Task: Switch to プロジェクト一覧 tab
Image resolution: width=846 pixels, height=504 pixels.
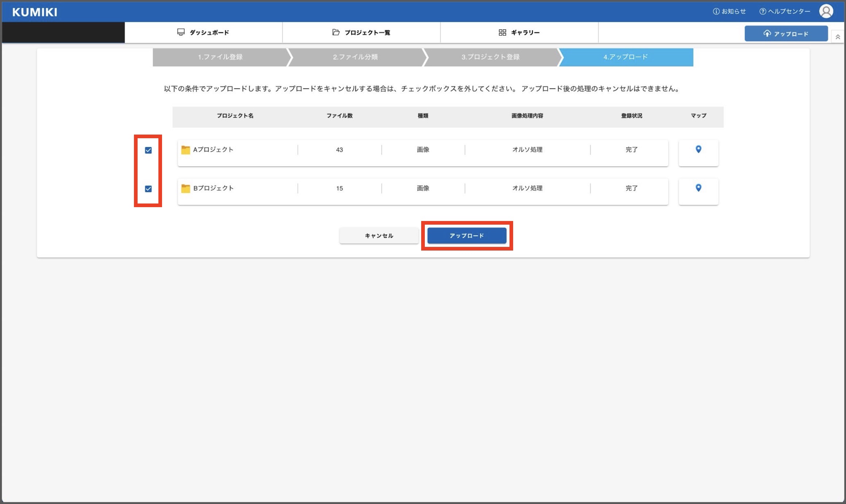Action: tap(361, 32)
